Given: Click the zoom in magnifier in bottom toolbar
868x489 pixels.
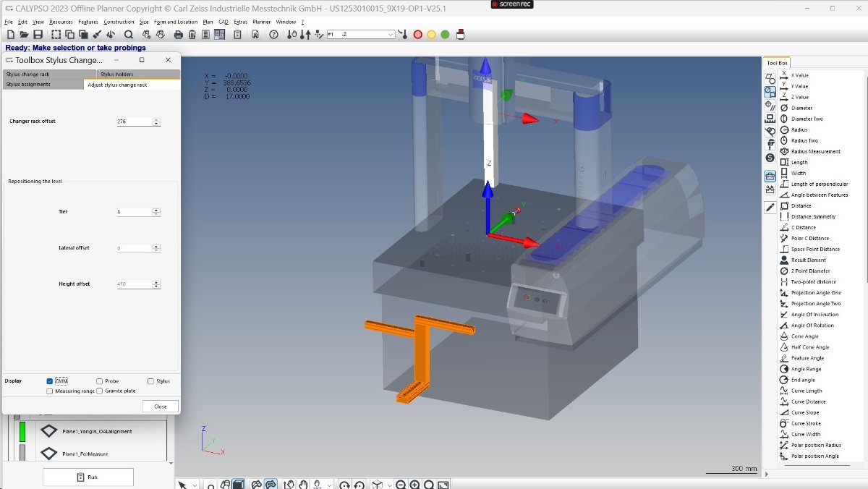Looking at the screenshot, I should click(414, 485).
